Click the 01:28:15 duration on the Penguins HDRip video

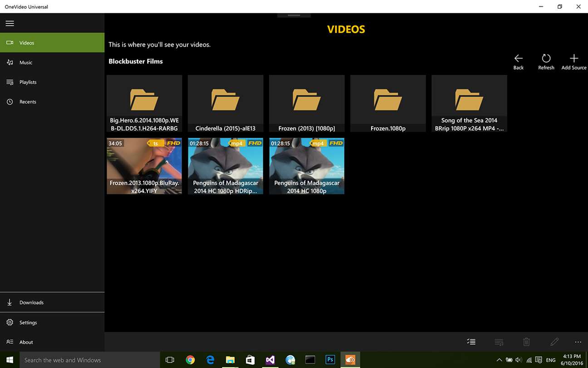199,144
